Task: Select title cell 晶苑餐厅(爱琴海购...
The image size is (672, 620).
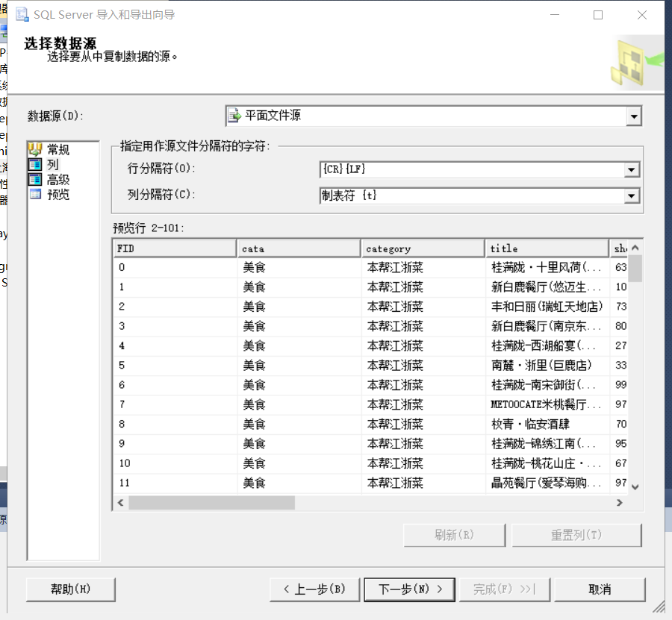Action: [547, 483]
